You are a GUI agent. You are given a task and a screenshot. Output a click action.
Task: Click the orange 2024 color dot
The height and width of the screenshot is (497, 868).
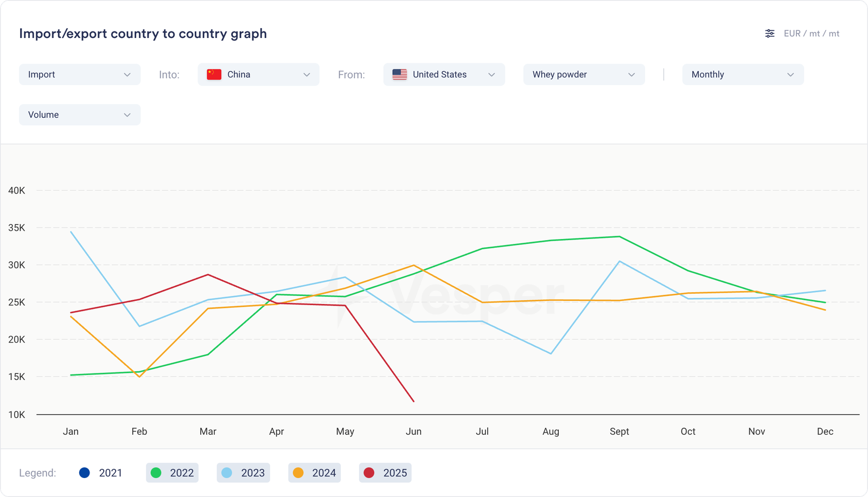point(298,473)
